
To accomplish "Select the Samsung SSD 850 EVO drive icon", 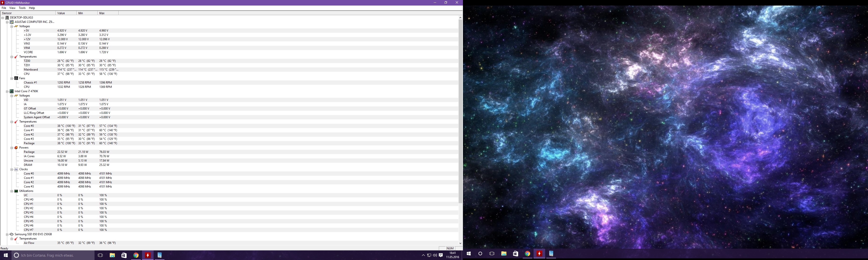I will click(x=12, y=234).
